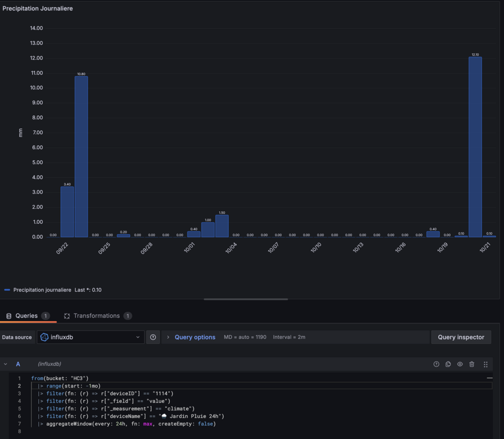Screen dimensions: 504x439
Task: Click the Queries tab database icon
Action: click(9, 316)
